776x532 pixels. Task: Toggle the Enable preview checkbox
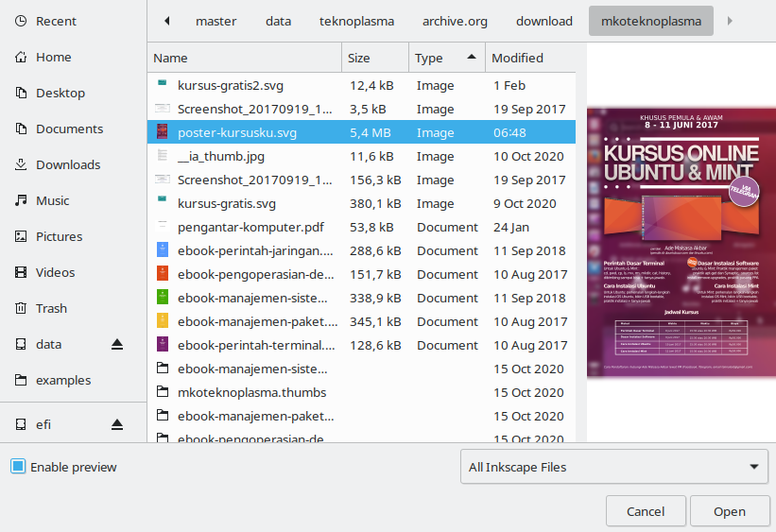(x=18, y=466)
